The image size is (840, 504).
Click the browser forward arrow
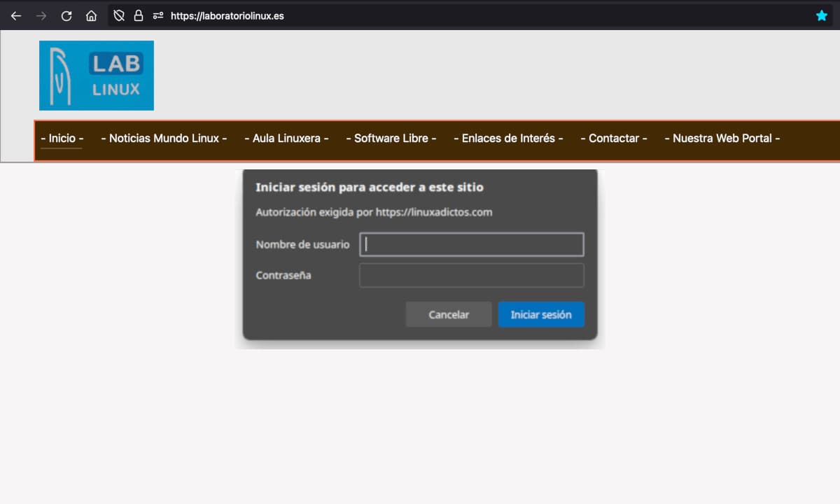41,15
